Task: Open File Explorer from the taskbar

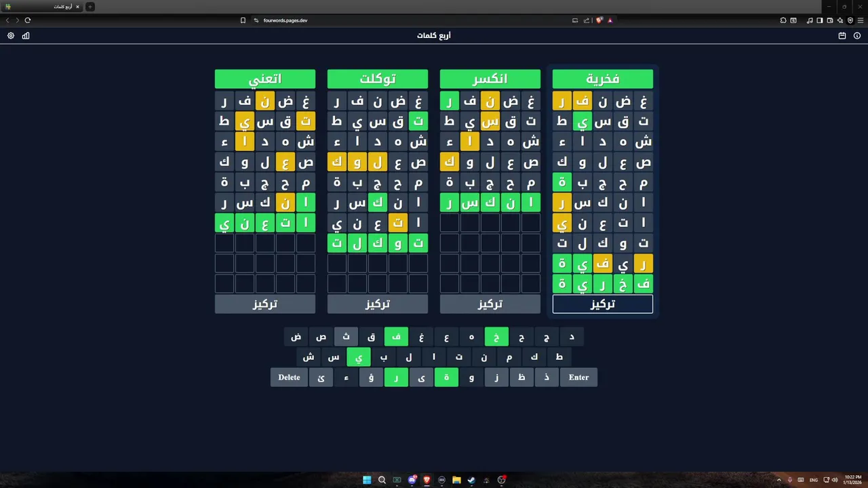Action: point(456,480)
